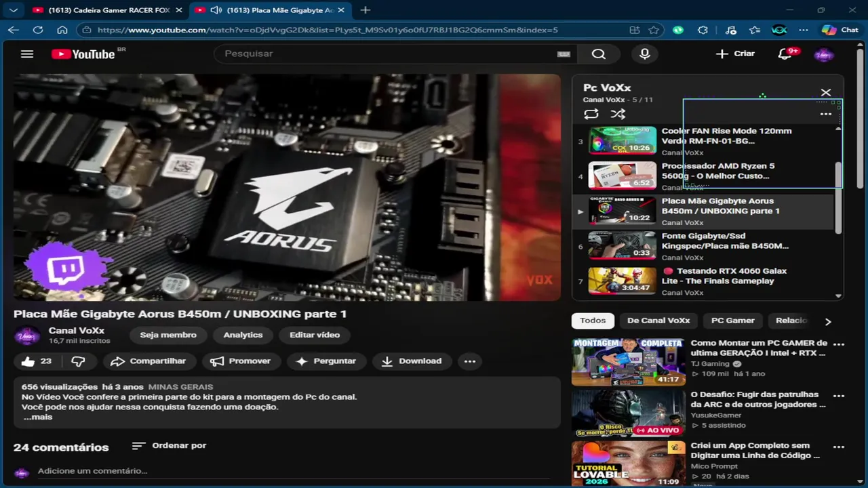Play Cooler FAN Rise Mode playlist item
Image resolution: width=868 pixels, height=488 pixels.
coord(704,141)
